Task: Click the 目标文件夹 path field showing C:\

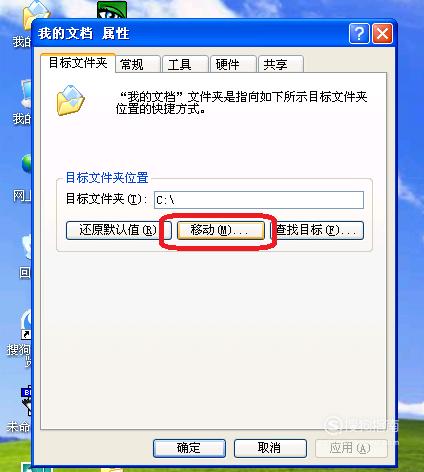Action: [x=259, y=200]
